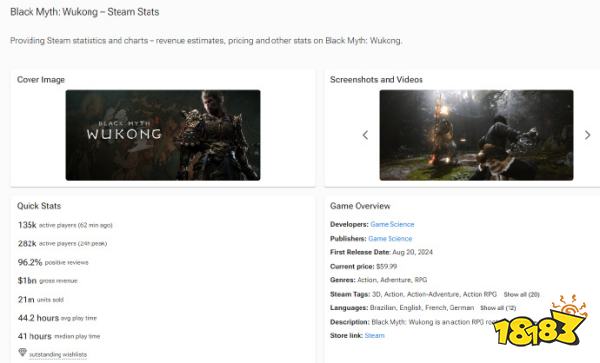The image size is (600, 363).
Task: Click the 21m units sold stat
Action: [x=41, y=300]
